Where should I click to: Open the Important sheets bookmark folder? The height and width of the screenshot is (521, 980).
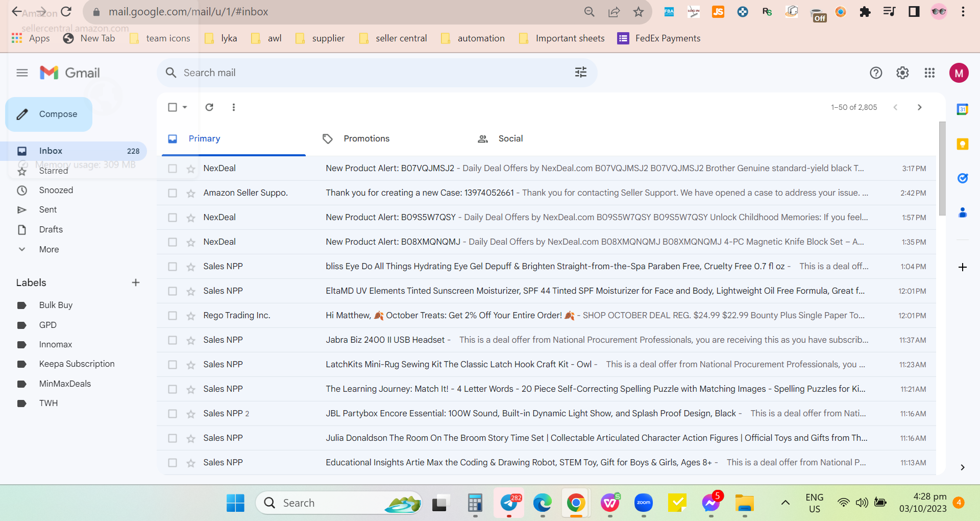coord(561,38)
